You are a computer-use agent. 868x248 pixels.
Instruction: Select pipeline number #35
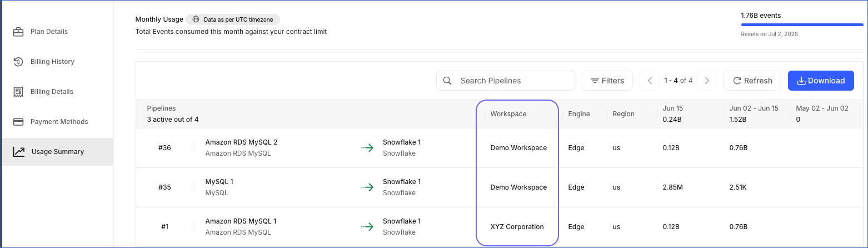point(164,187)
